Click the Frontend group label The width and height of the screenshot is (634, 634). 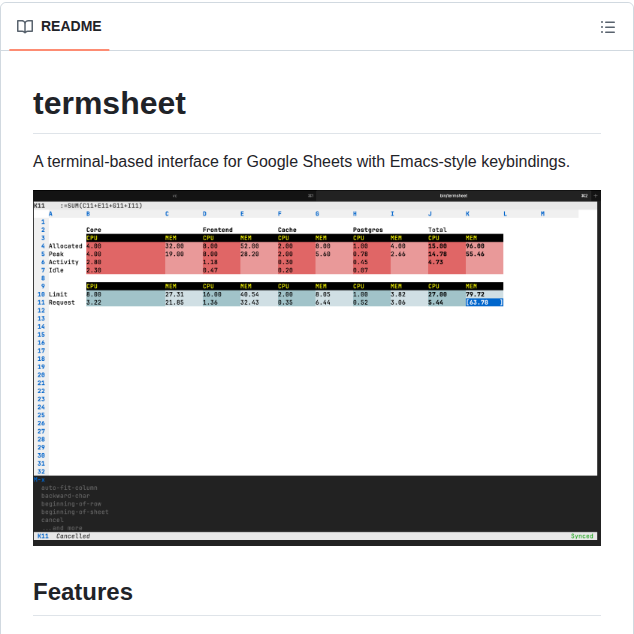[217, 229]
